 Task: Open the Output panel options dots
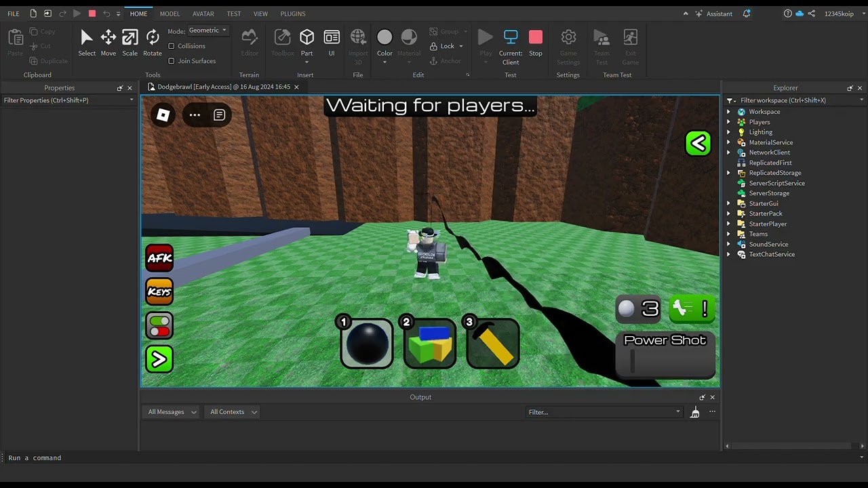click(x=712, y=411)
